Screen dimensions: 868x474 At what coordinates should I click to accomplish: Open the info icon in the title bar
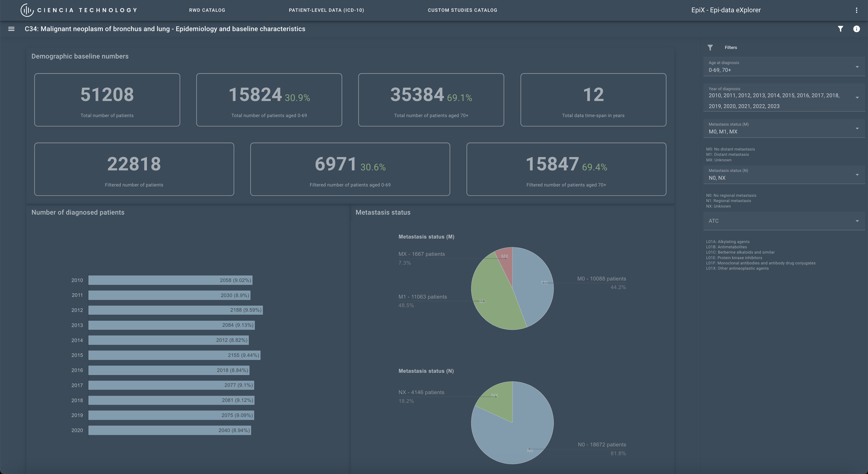coord(856,29)
